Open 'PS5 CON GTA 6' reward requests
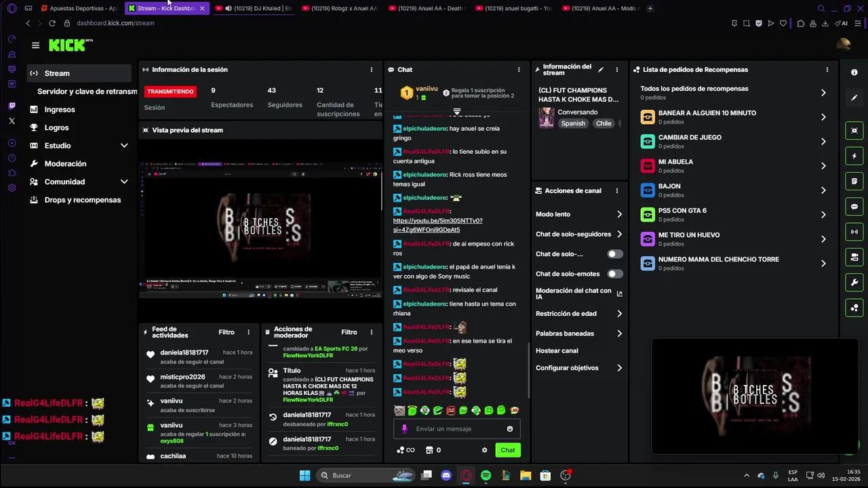Screen dimensions: 868x488 (x=734, y=215)
